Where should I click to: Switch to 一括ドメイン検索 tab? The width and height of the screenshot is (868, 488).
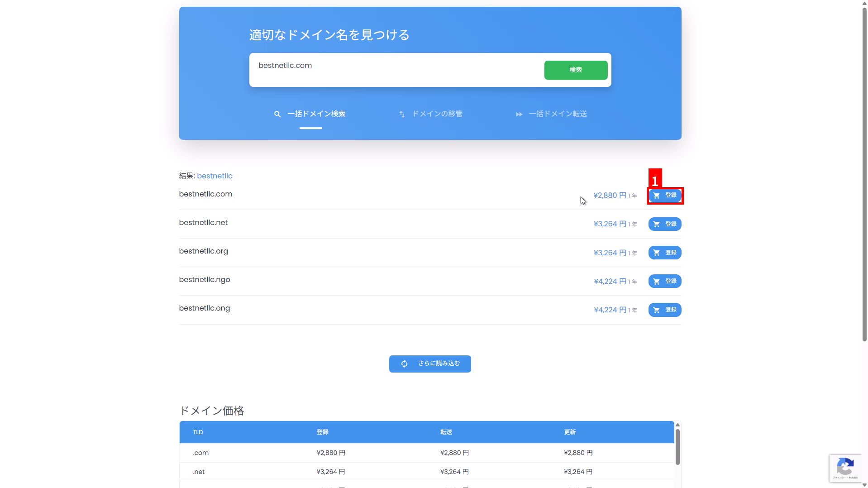click(x=316, y=114)
